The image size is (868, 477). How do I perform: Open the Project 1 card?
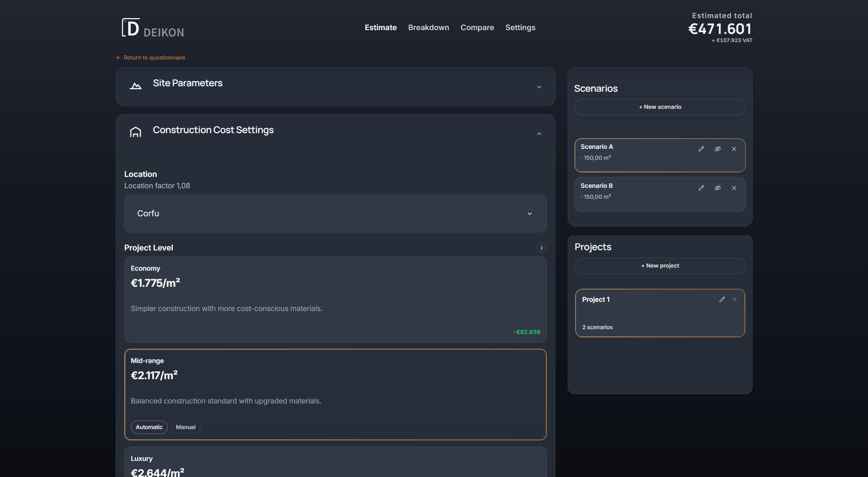660,313
